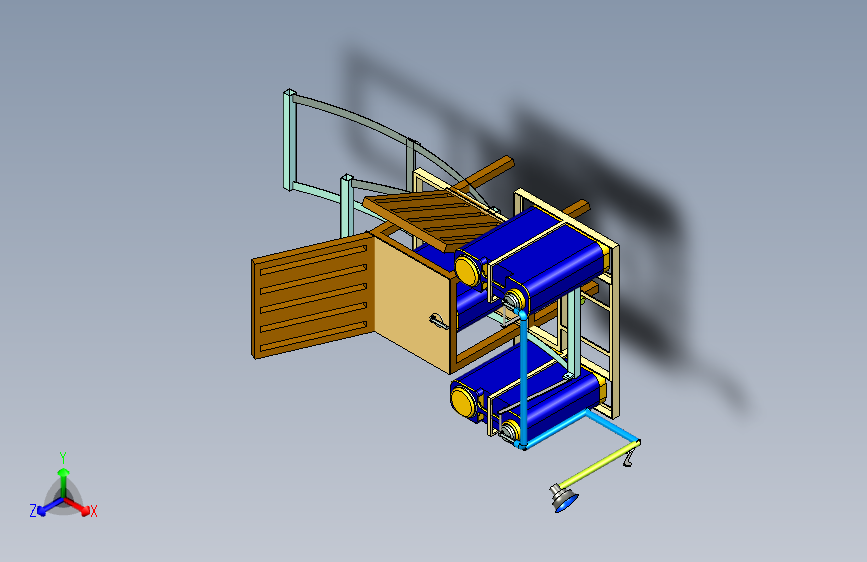Click the blue Z axis on the orientation triad
This screenshot has width=867, height=562.
coord(50,507)
